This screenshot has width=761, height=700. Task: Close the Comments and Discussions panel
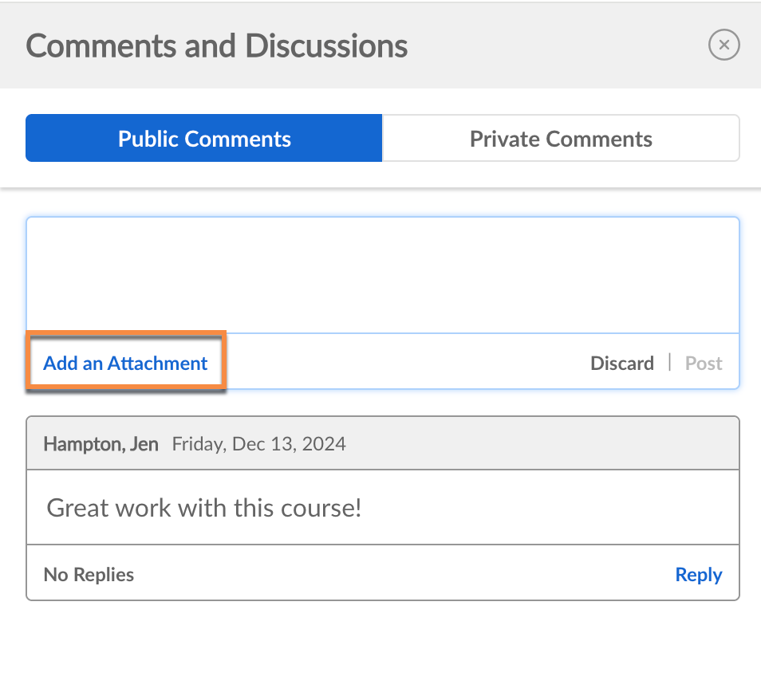click(724, 45)
